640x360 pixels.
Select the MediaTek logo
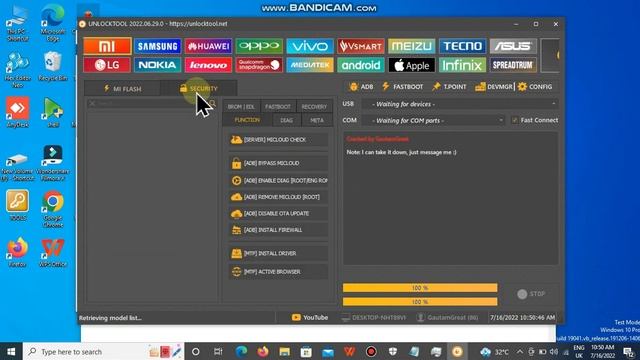coord(310,65)
